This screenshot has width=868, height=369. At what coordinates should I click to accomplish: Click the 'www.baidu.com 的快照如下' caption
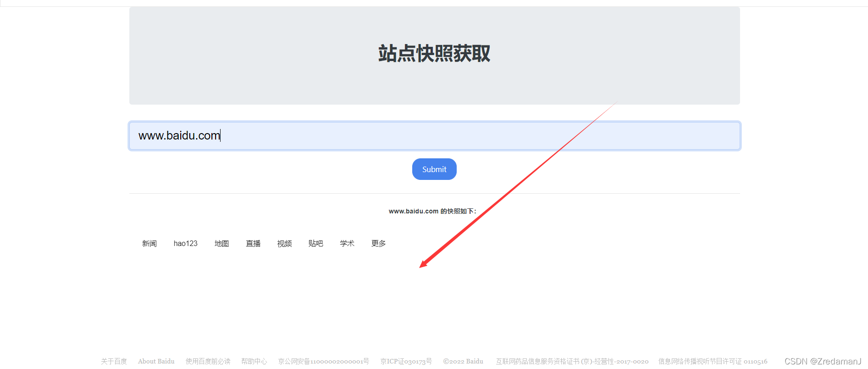(432, 211)
